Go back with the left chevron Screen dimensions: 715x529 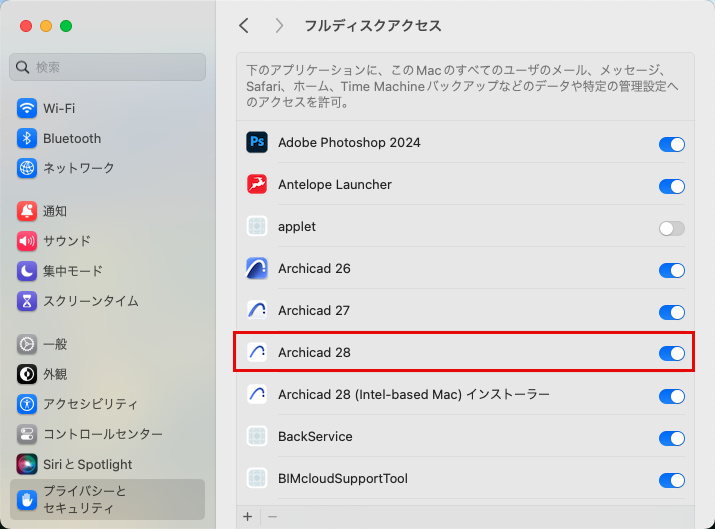click(244, 26)
